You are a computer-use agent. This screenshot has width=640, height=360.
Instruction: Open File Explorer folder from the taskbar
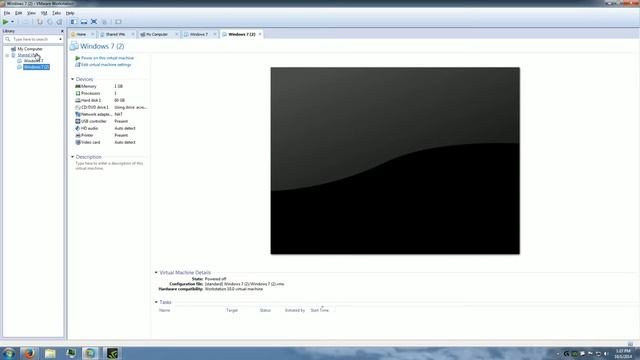coord(50,353)
